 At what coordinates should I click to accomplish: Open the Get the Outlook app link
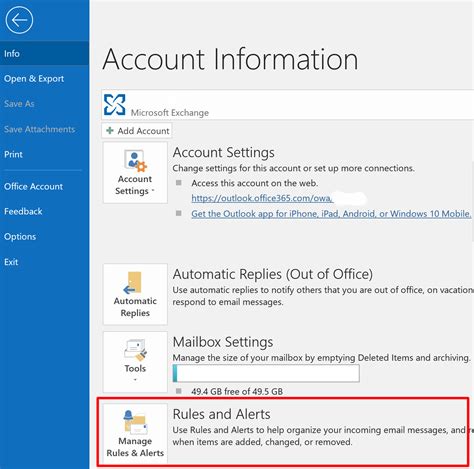(331, 214)
